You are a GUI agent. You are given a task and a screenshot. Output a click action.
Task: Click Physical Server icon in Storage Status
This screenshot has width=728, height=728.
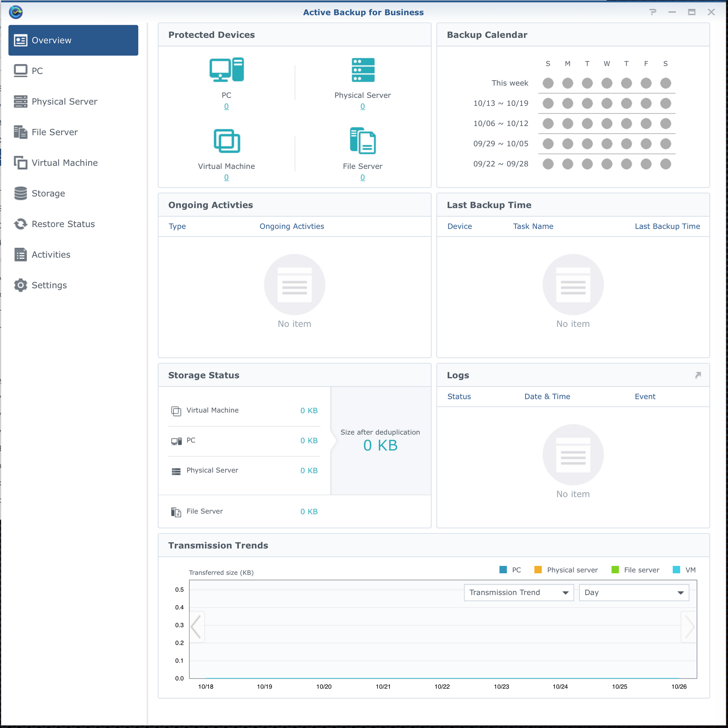coord(176,471)
